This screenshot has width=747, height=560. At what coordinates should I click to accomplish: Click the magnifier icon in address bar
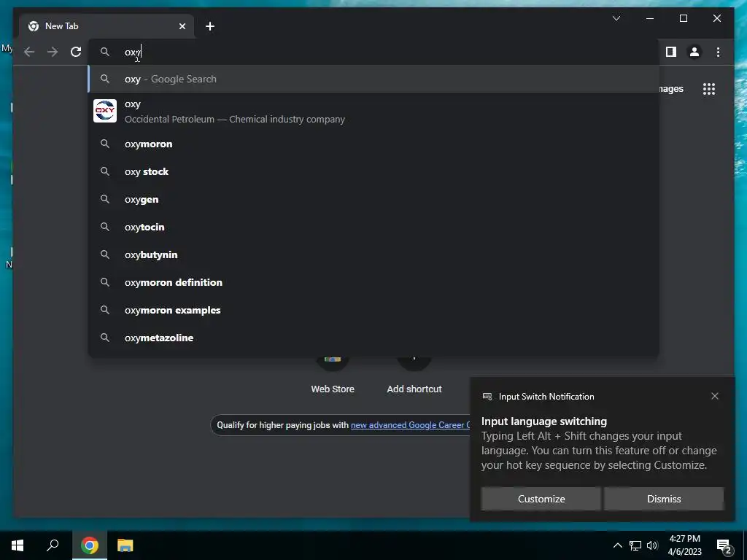[105, 52]
